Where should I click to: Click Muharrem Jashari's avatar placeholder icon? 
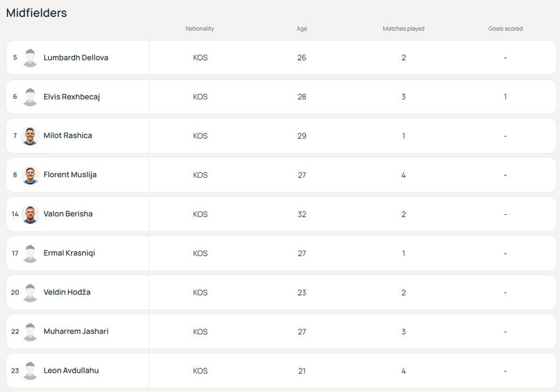coord(30,331)
